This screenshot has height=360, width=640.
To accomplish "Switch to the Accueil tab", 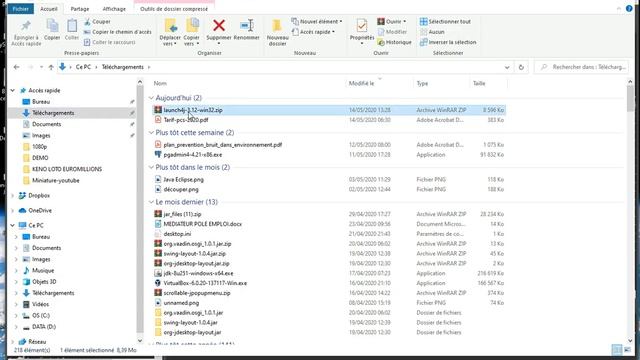I will [49, 9].
